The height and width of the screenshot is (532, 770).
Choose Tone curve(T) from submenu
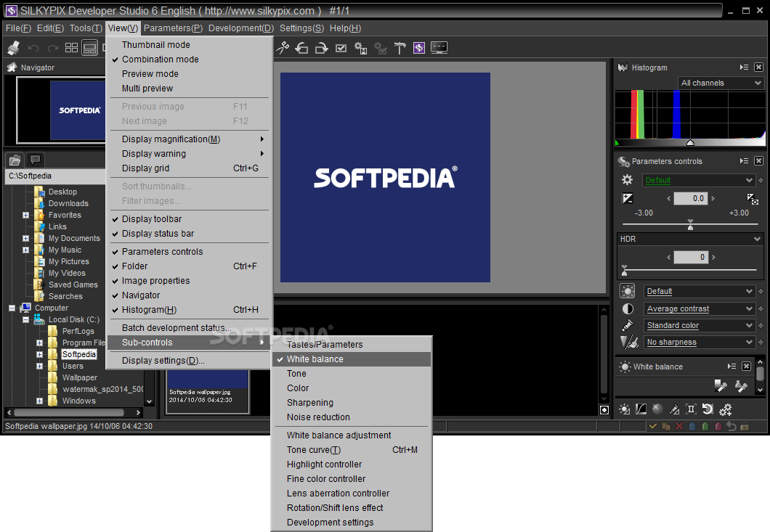click(x=352, y=450)
